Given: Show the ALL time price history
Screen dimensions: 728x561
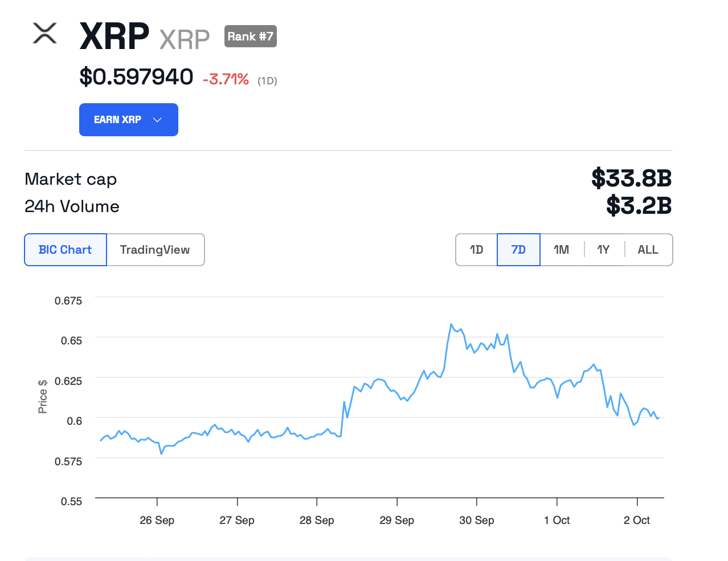Looking at the screenshot, I should pos(648,250).
